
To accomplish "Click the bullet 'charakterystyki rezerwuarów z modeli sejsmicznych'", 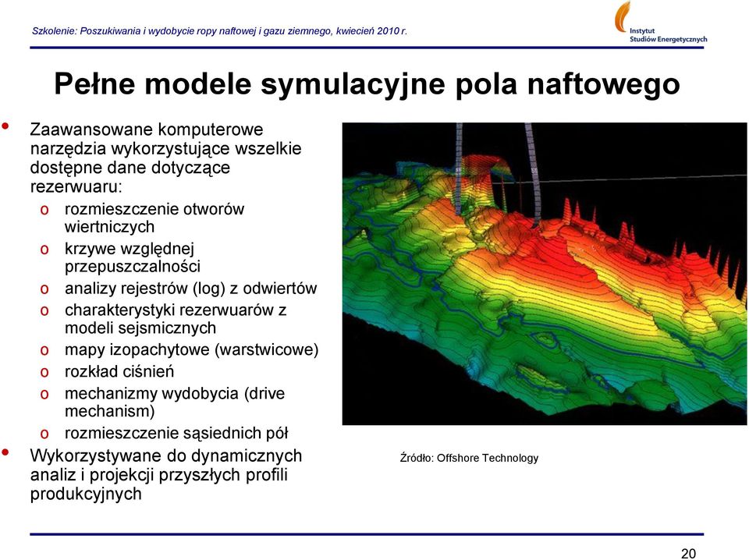I will coord(176,319).
